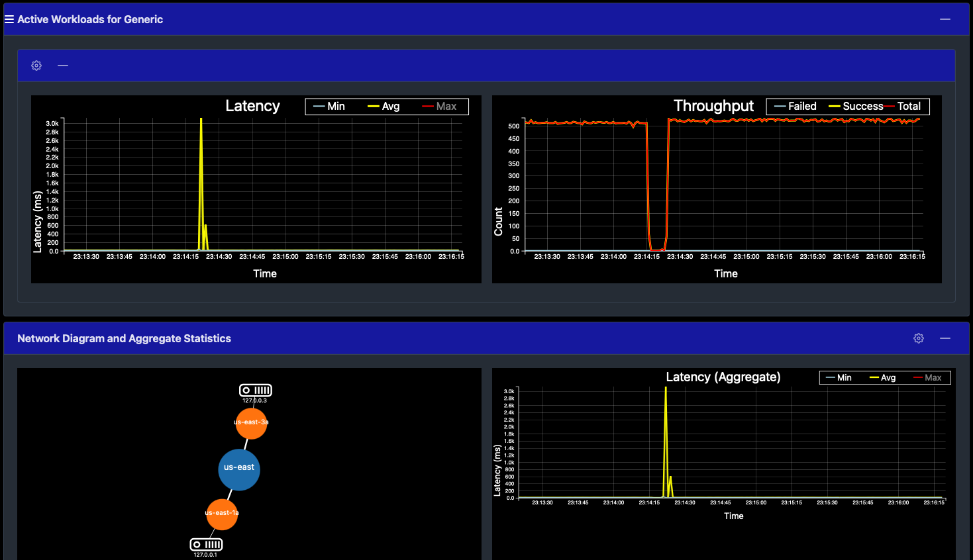Open settings for the Network Diagram panel
This screenshot has height=560, width=973.
tap(918, 338)
